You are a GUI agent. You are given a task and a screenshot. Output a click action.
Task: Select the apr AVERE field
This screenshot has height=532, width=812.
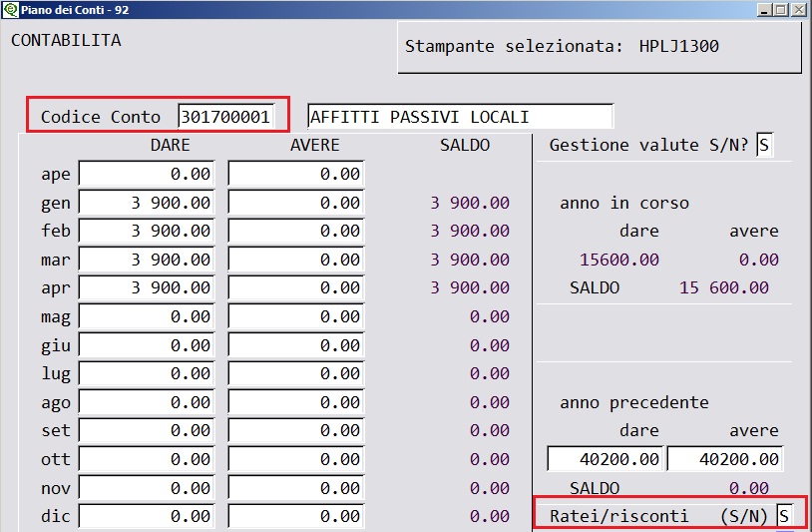[x=296, y=287]
